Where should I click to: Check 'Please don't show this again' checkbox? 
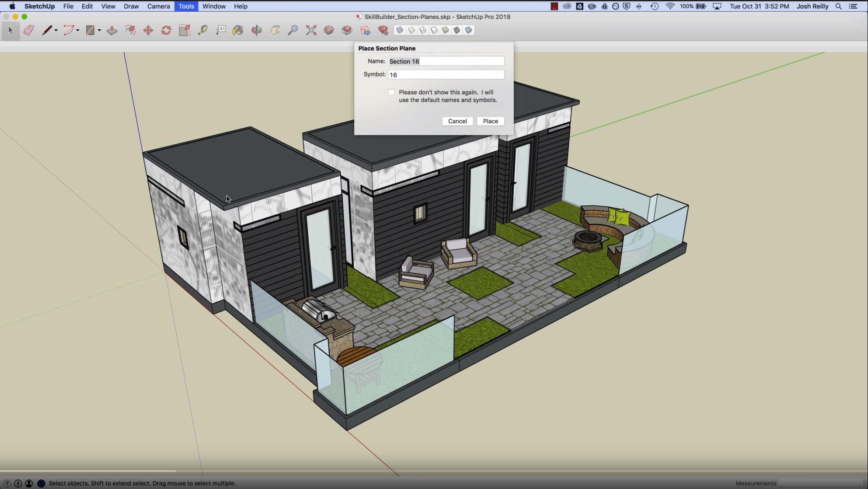[x=391, y=92]
